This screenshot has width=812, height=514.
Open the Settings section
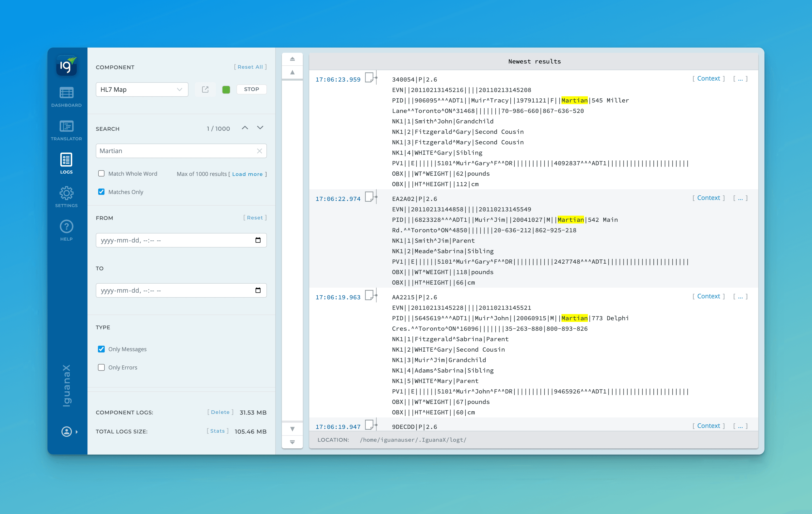(66, 197)
